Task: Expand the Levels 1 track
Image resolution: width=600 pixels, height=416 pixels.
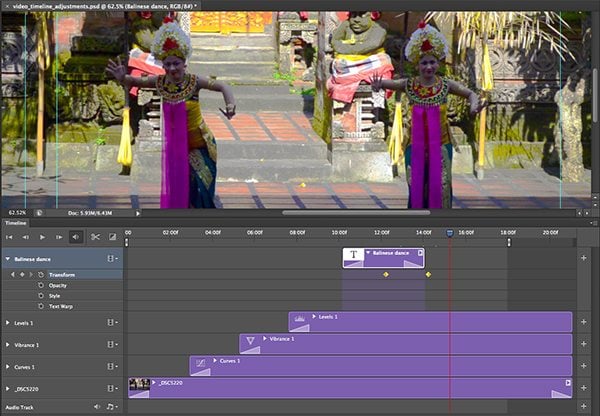Action: [x=7, y=323]
